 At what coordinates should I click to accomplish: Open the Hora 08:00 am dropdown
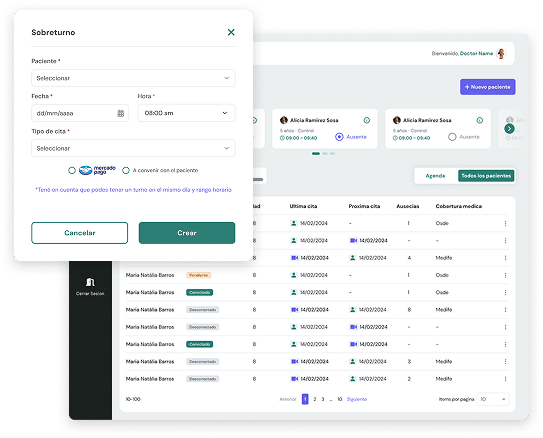coord(186,113)
